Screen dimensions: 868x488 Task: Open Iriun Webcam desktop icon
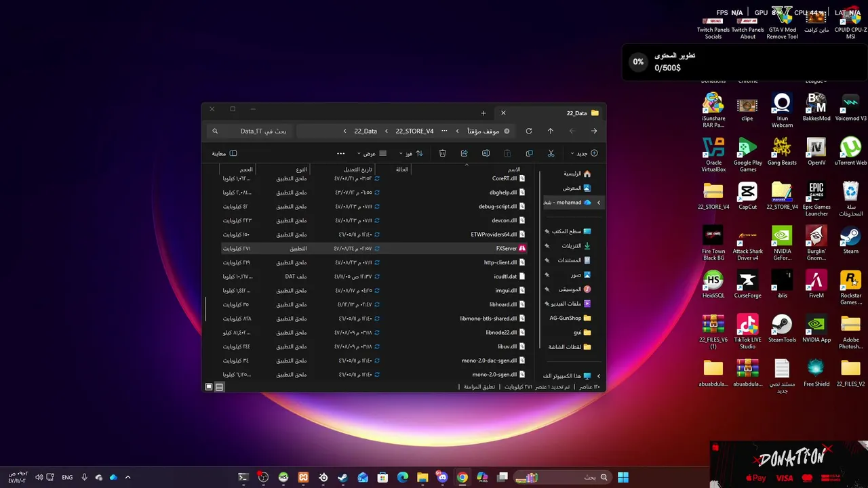pyautogui.click(x=782, y=110)
